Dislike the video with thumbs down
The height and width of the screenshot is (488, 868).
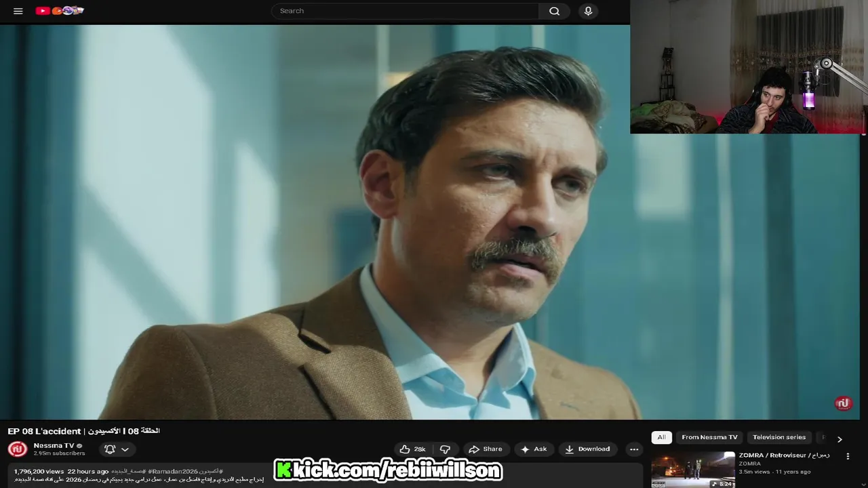tap(446, 449)
